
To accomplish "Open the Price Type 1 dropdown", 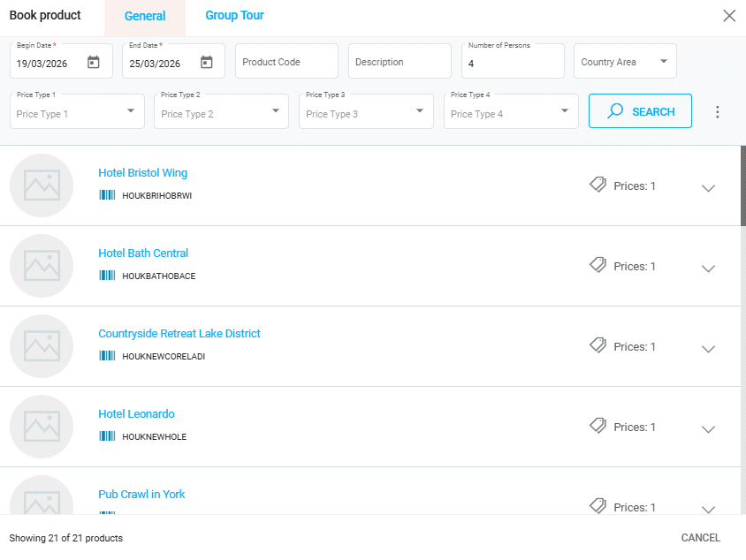I will click(77, 112).
